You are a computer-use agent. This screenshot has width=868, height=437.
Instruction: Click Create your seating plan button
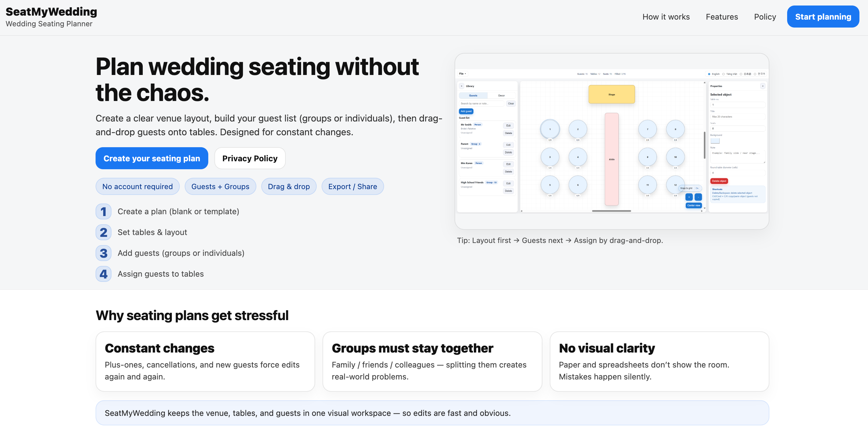pyautogui.click(x=152, y=158)
